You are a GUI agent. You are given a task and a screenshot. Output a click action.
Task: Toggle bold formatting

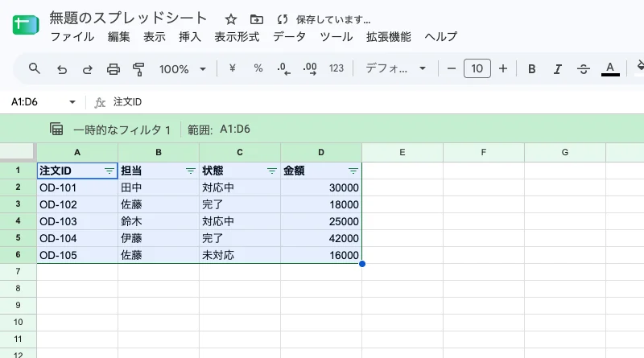coord(532,69)
